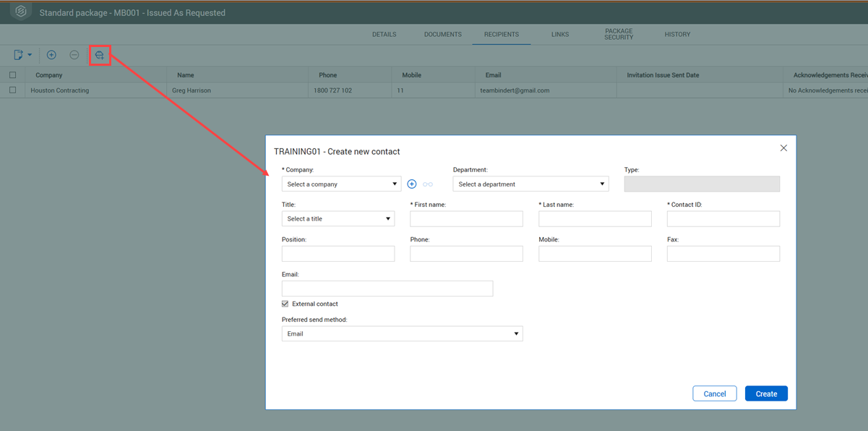
Task: Click the create new contact helmet icon
Action: (x=100, y=56)
